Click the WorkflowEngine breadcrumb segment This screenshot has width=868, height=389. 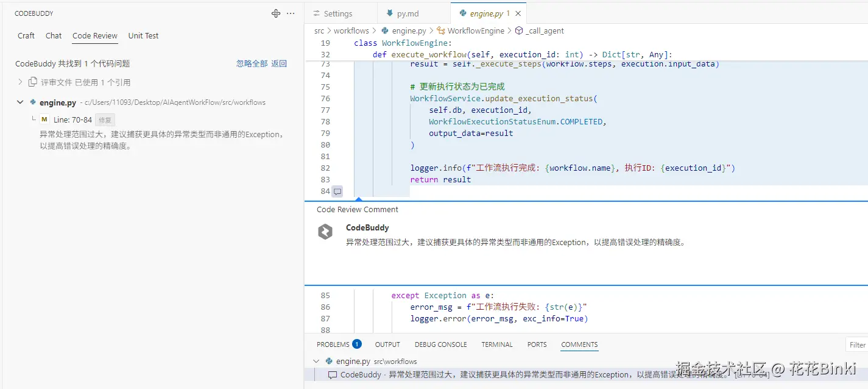(x=476, y=30)
